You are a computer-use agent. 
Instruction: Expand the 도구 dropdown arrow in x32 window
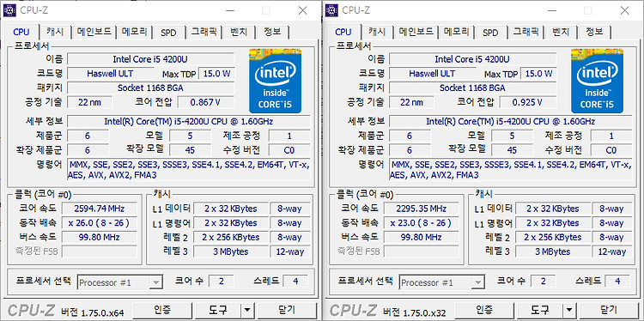click(568, 310)
